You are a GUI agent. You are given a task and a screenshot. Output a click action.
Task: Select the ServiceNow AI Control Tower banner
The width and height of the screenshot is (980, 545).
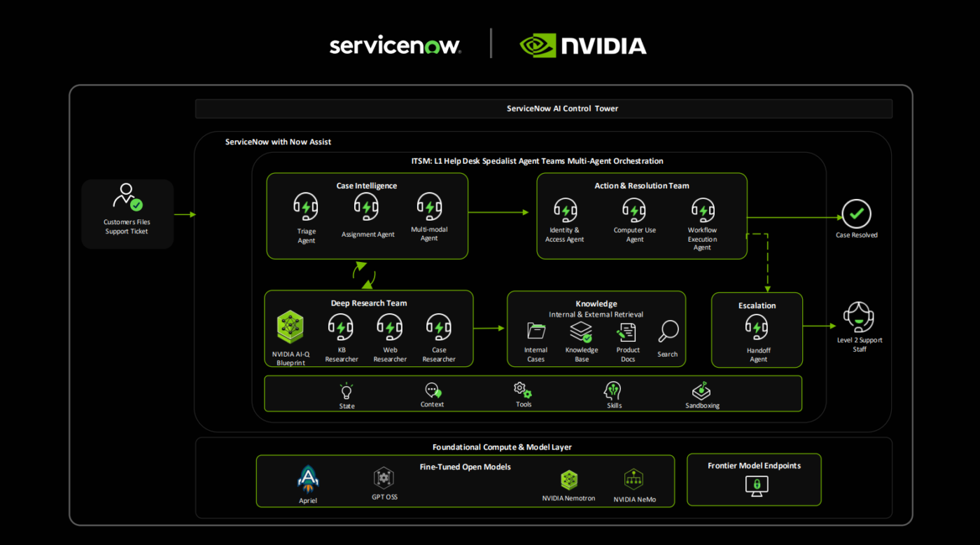pyautogui.click(x=562, y=109)
